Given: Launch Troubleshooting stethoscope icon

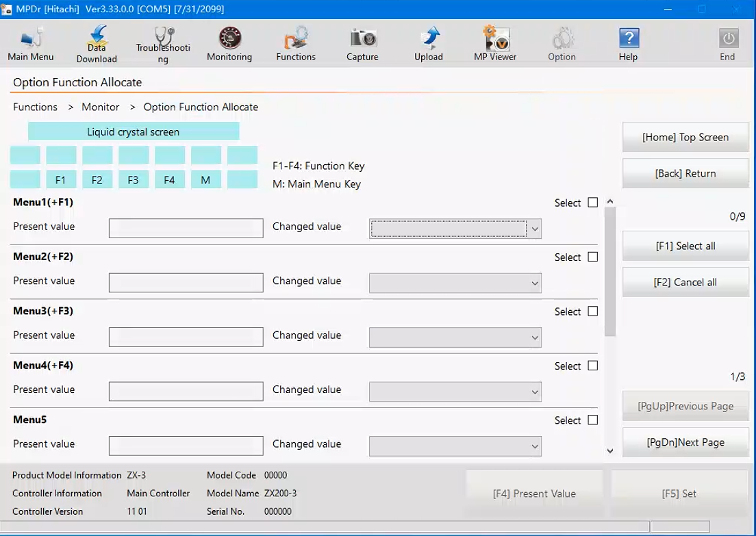Looking at the screenshot, I should [x=163, y=44].
